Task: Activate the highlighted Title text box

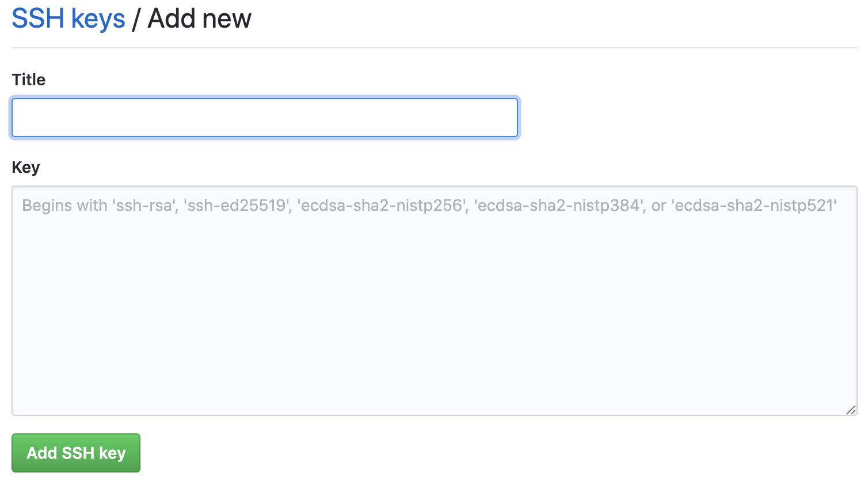Action: click(x=264, y=117)
